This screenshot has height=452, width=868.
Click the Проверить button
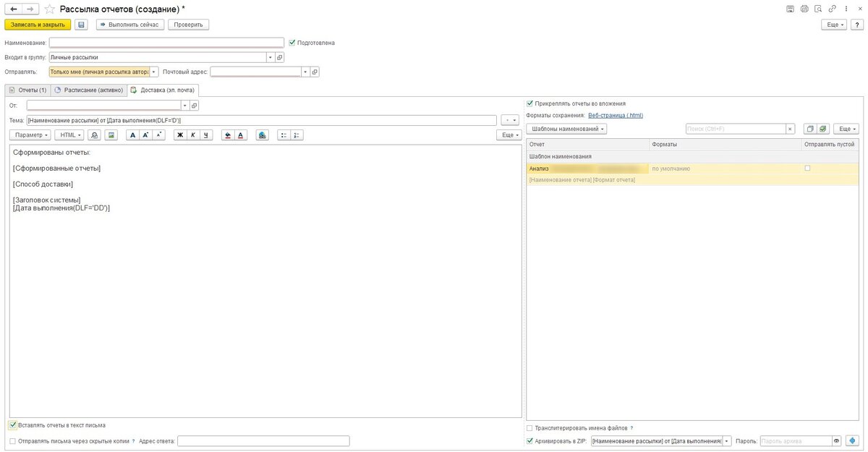pos(188,25)
